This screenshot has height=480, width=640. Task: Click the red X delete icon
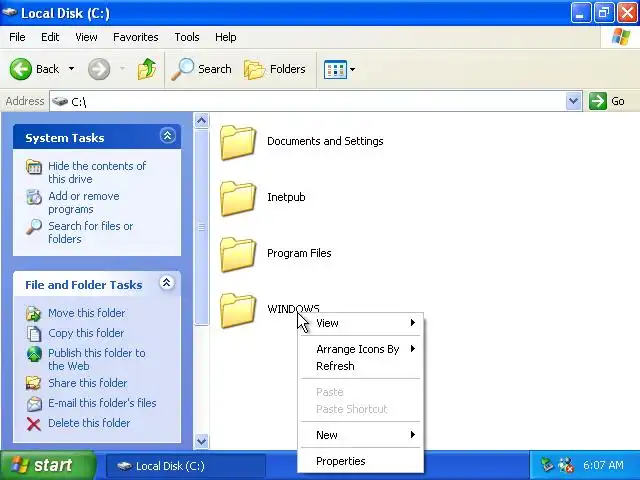click(33, 424)
